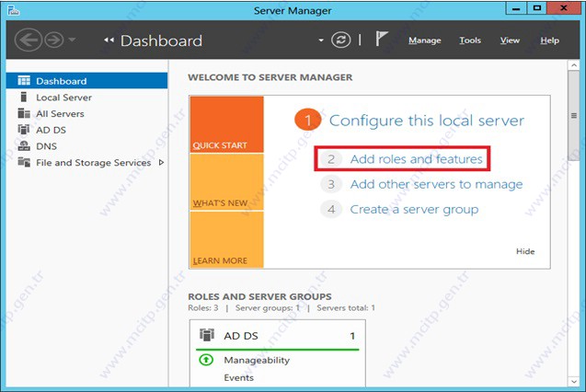Hide the welcome tile
Screen dimensions: 586x392
pyautogui.click(x=525, y=251)
